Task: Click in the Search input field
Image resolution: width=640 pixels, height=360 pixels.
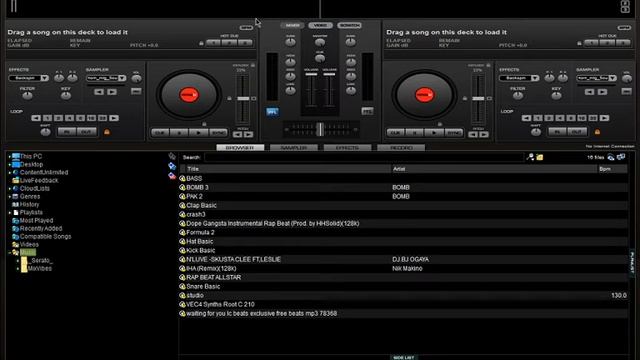Action: point(364,158)
